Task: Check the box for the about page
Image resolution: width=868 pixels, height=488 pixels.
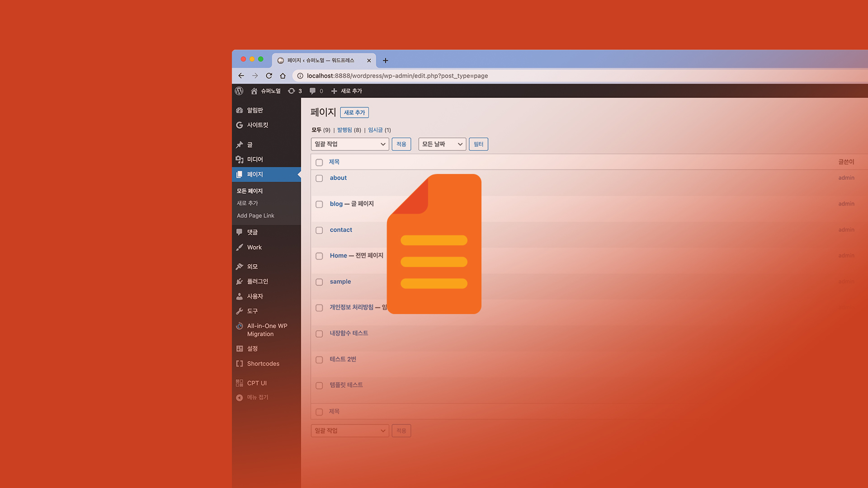Action: [319, 178]
